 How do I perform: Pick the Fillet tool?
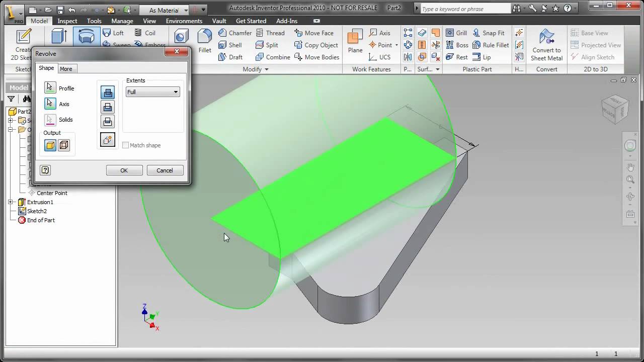coord(205,41)
